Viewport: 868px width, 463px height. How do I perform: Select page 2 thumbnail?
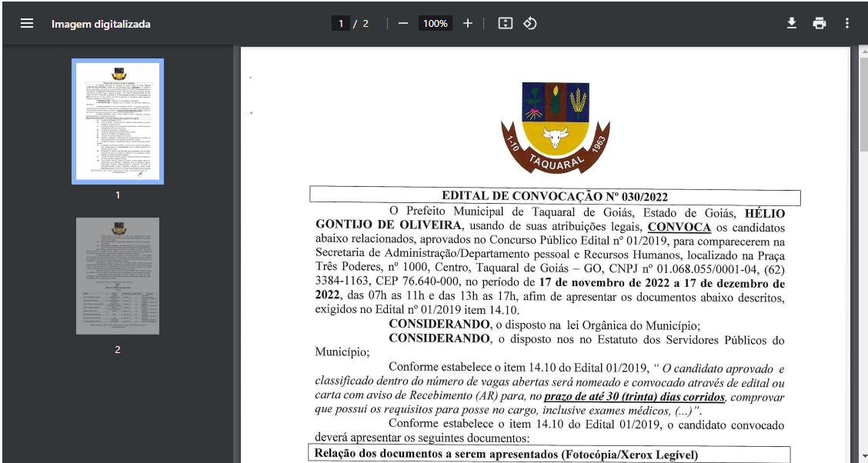[x=118, y=276]
